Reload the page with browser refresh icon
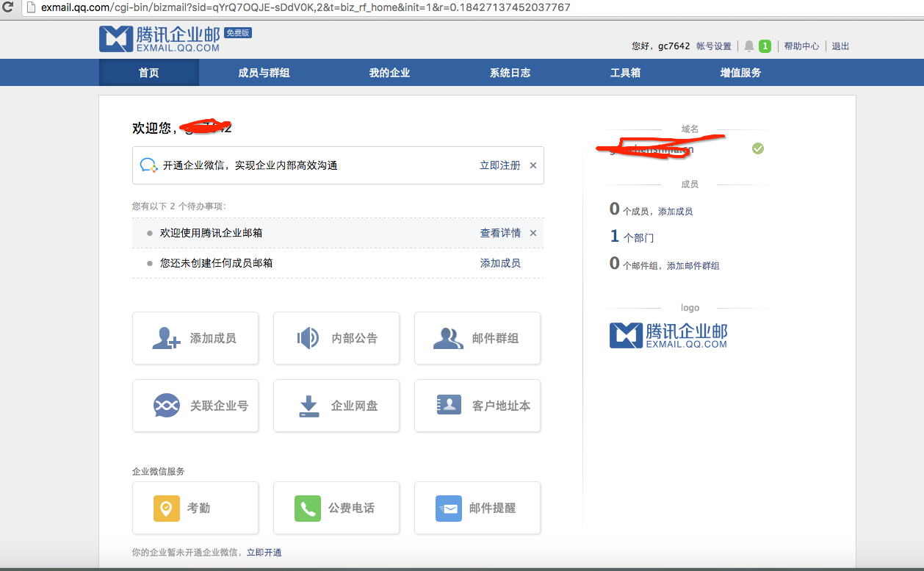The height and width of the screenshot is (571, 924). 9,7
